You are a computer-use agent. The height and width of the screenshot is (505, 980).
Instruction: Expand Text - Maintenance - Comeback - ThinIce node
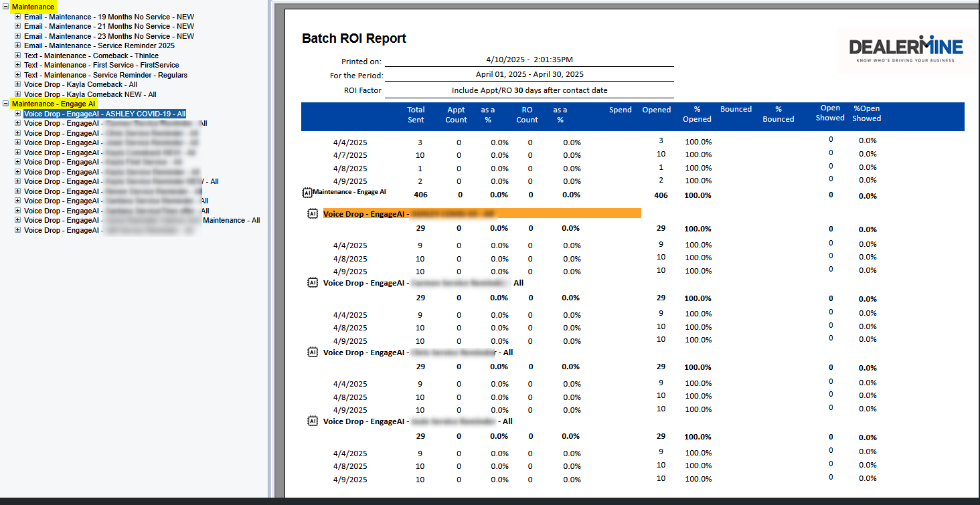(18, 56)
